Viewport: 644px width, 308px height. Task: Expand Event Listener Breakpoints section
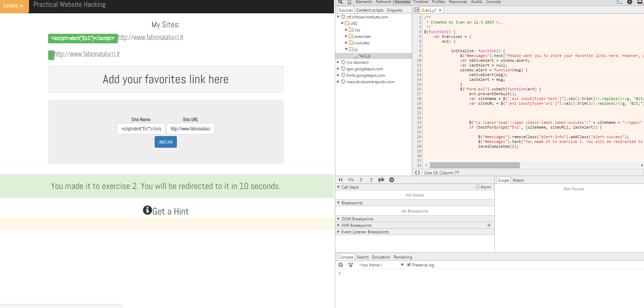pos(338,232)
